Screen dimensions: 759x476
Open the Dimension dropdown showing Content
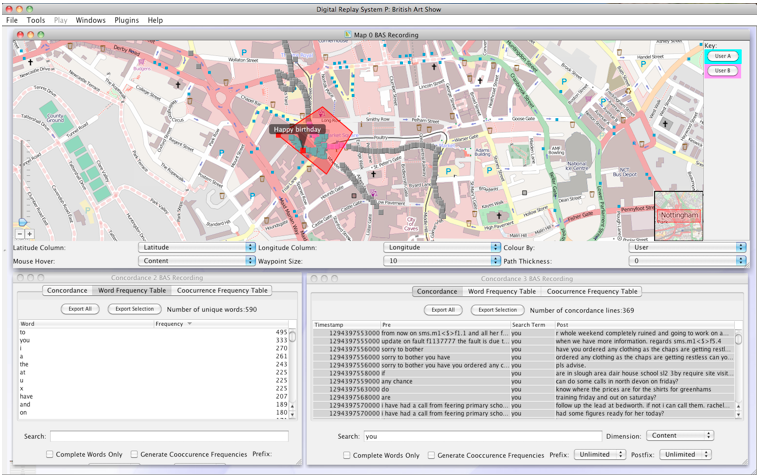[679, 436]
